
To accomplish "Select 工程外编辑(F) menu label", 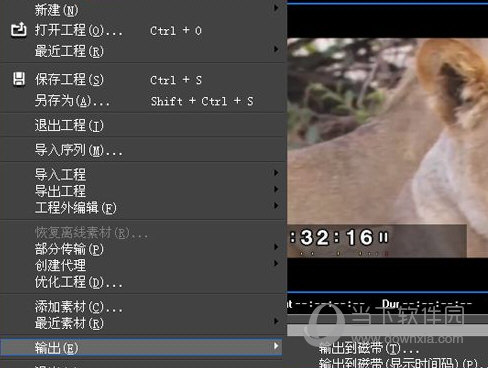I will pos(76,208).
